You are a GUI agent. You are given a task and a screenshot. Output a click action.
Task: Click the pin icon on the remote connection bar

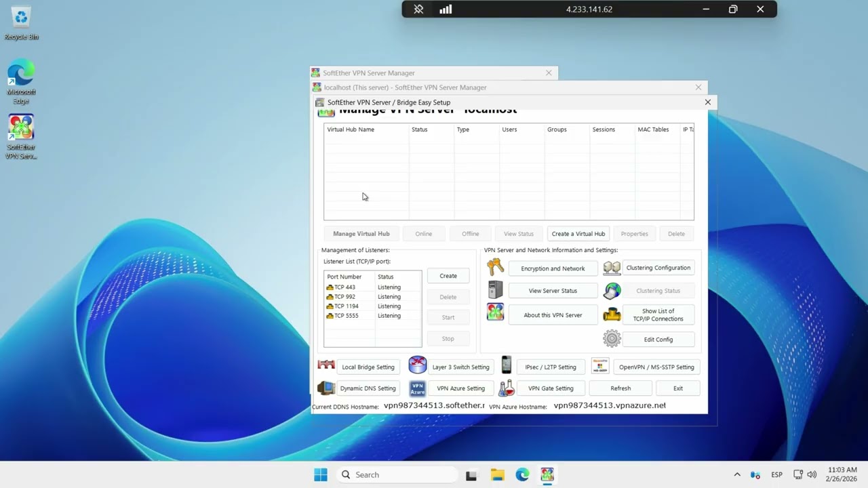point(418,9)
